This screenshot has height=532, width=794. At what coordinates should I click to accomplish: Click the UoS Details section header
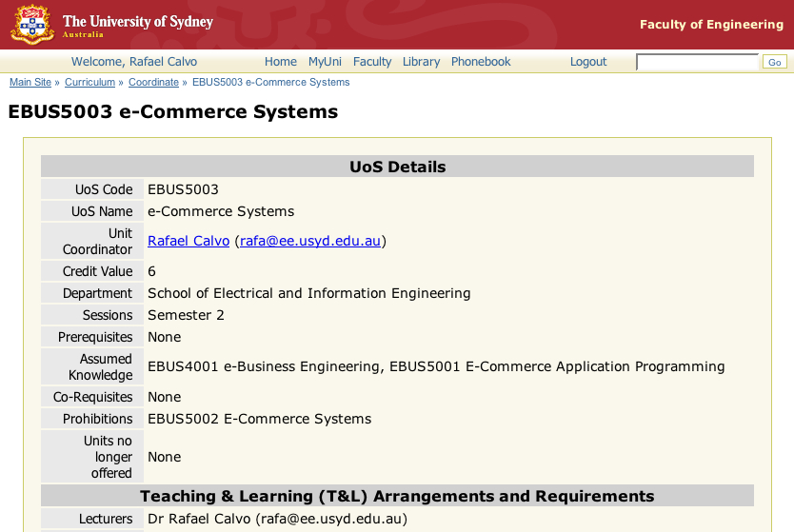point(397,167)
